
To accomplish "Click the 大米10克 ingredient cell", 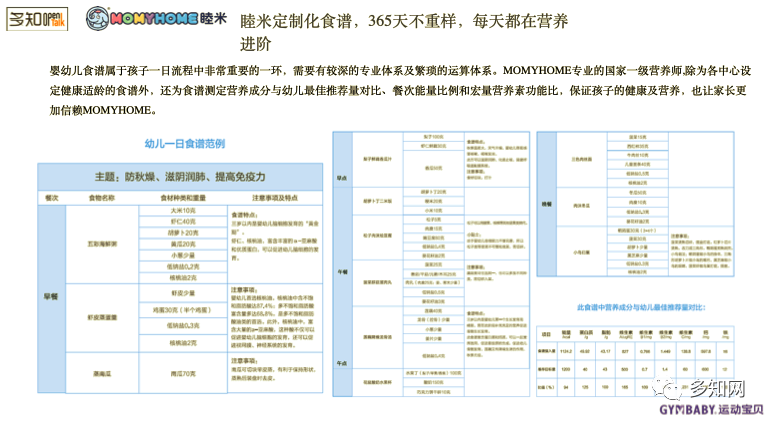I will coord(183,211).
